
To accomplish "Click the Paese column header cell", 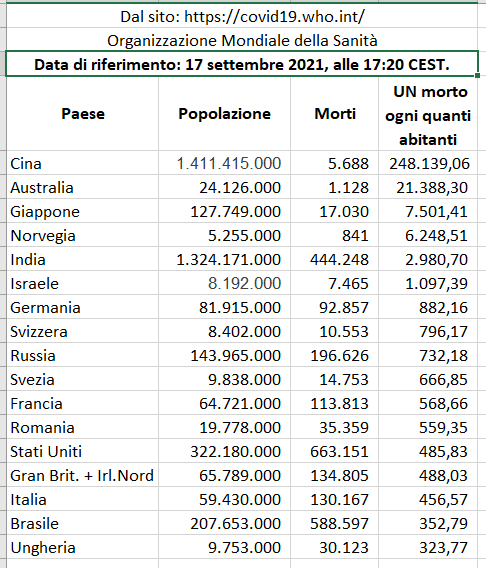I will pyautogui.click(x=83, y=114).
